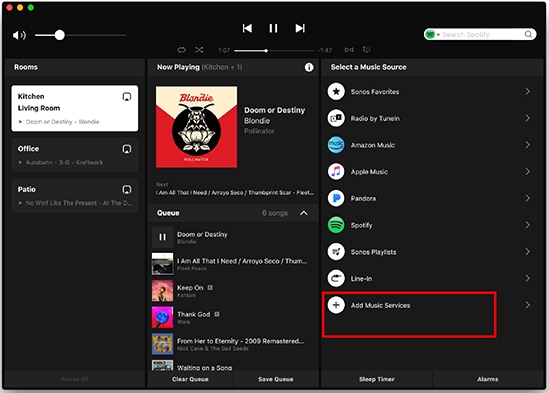Open the Sleep Timer

tap(377, 379)
